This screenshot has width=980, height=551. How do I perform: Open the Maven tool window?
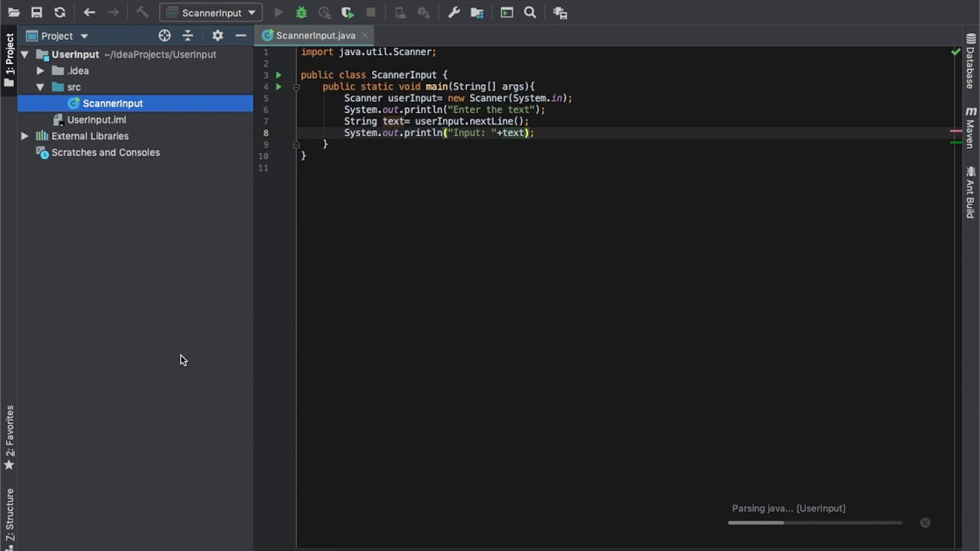970,129
